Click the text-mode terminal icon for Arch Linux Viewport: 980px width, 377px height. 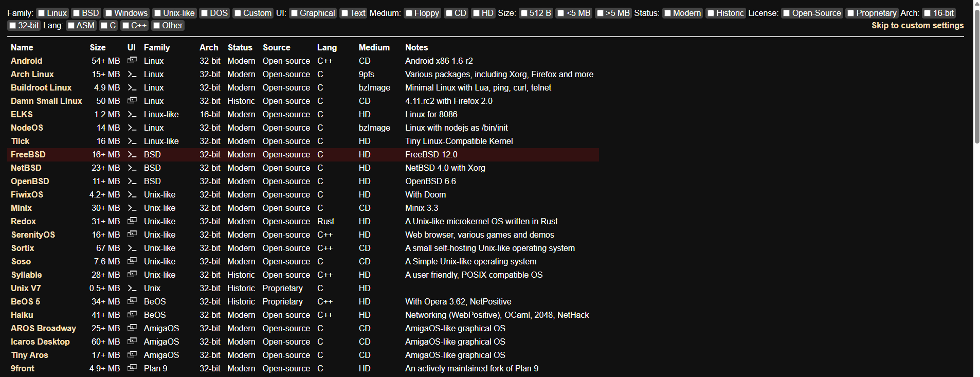click(132, 74)
